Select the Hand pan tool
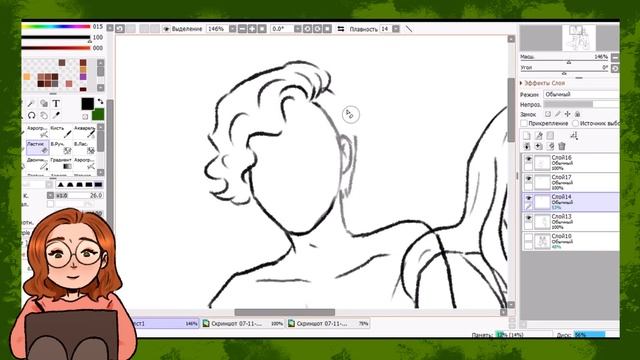Screen dimensions: 640x360 (44, 116)
